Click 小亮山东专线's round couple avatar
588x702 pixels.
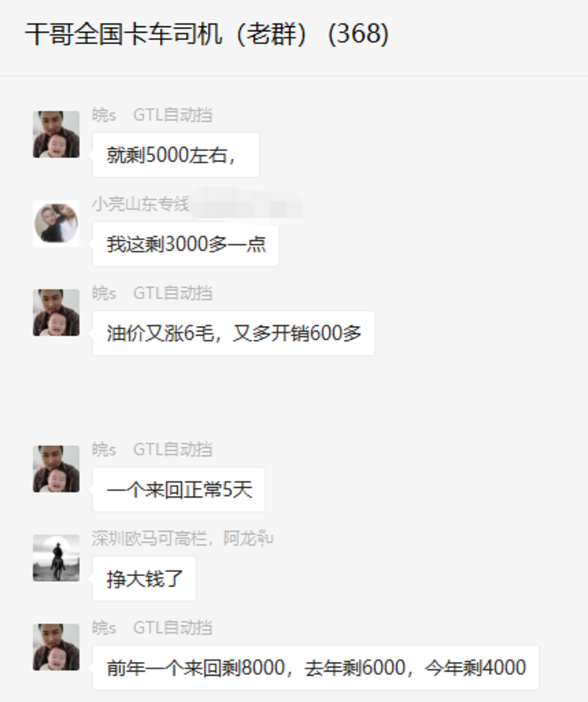(x=56, y=223)
